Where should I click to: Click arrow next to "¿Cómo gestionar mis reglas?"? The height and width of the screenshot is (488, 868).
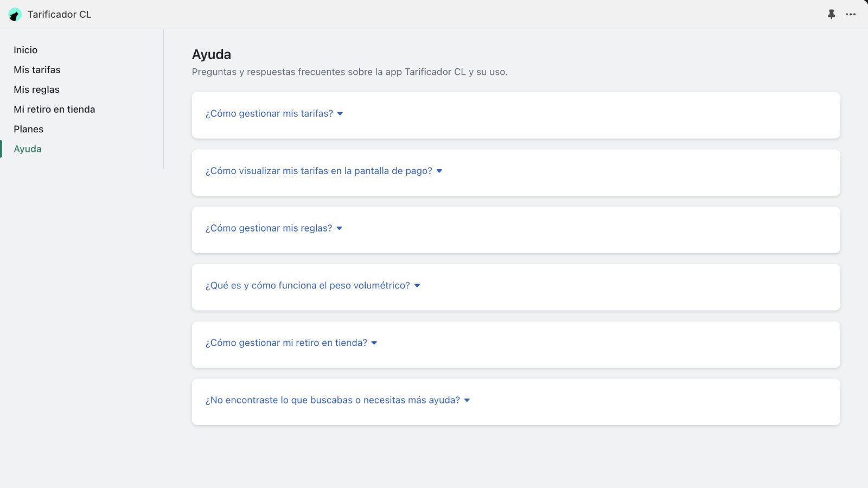tap(340, 229)
